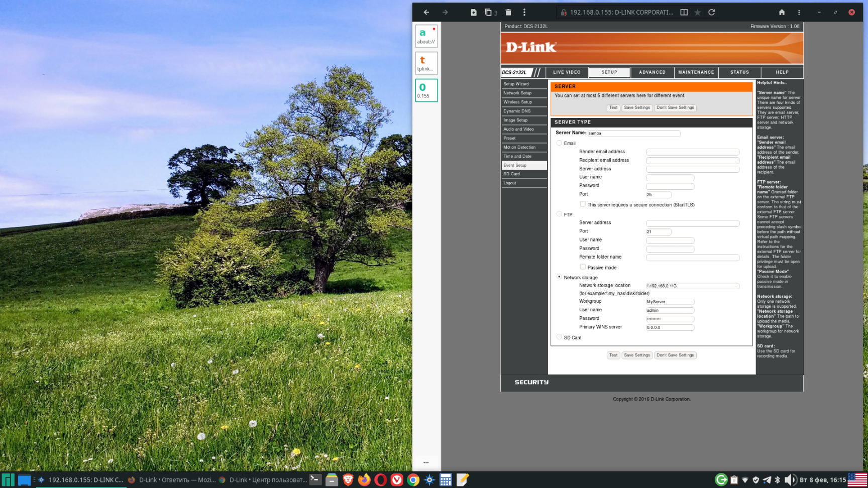868x488 pixels.
Task: Open the browser home page
Action: tap(782, 13)
